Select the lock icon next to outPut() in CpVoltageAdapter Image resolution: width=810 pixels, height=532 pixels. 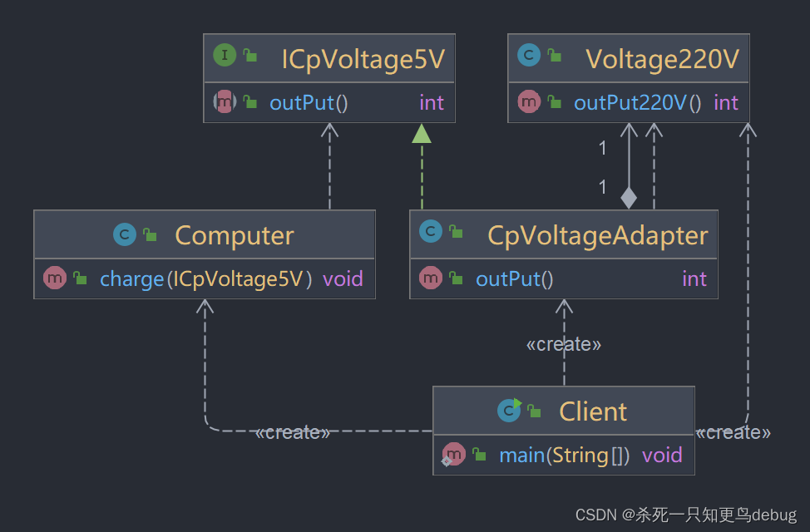[455, 278]
